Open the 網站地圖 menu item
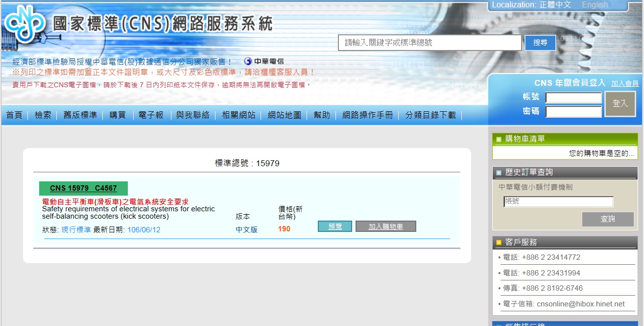 coord(284,116)
